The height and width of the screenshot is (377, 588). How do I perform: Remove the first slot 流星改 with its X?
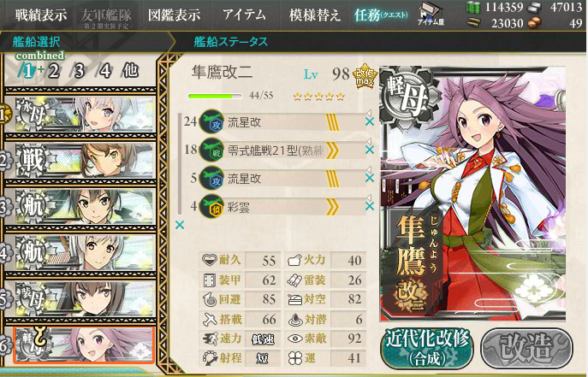pyautogui.click(x=370, y=121)
